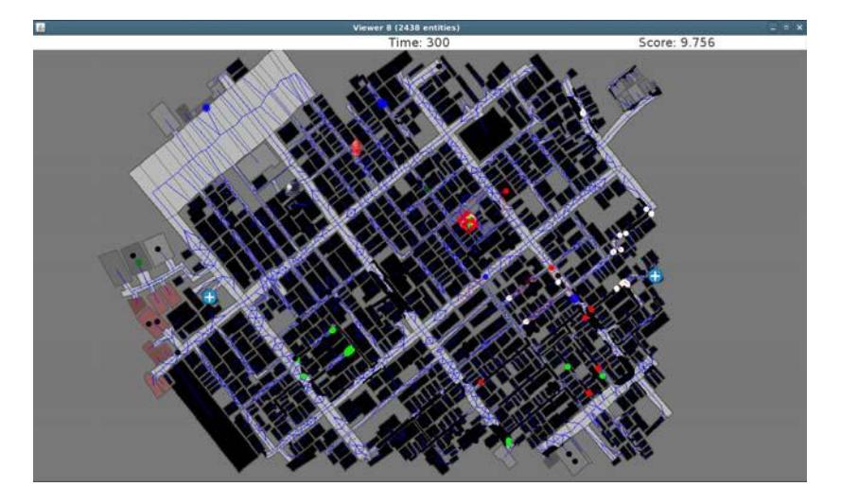Pick the lone red dot northeast of the red cluster

point(505,191)
